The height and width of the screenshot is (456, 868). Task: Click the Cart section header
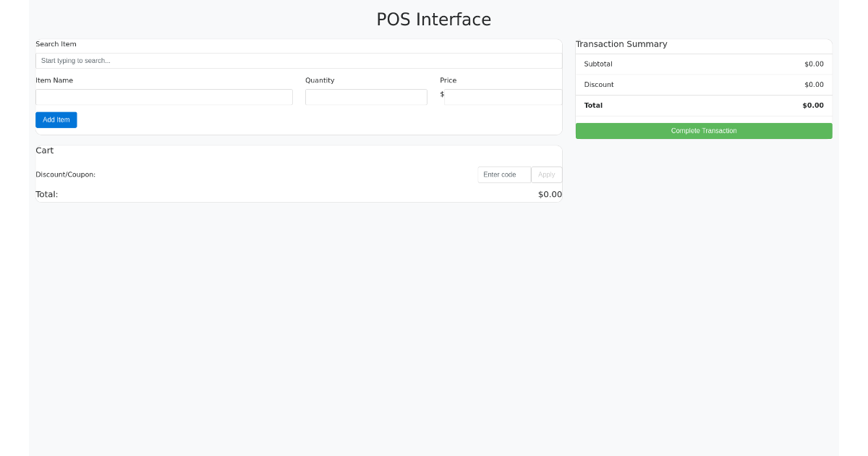[x=44, y=150]
